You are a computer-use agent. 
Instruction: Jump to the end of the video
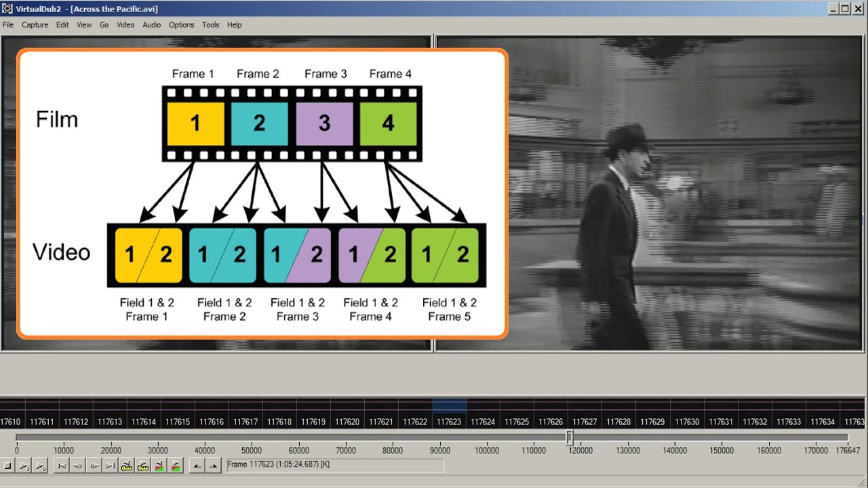coord(111,466)
